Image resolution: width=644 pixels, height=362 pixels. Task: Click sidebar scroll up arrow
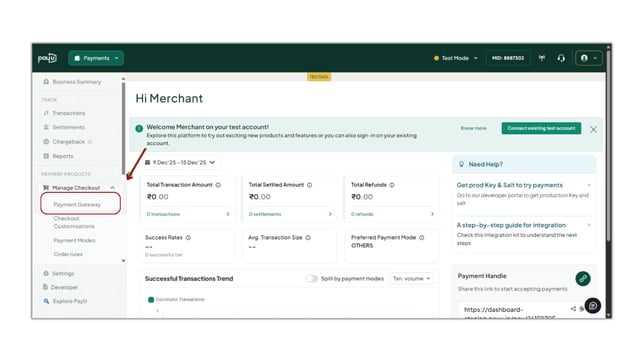124,78
